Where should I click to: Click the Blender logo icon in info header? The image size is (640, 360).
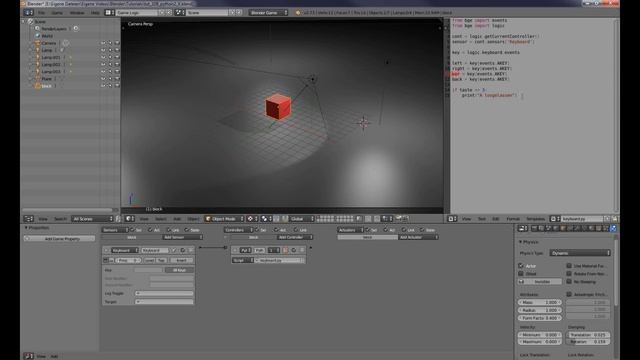click(298, 13)
